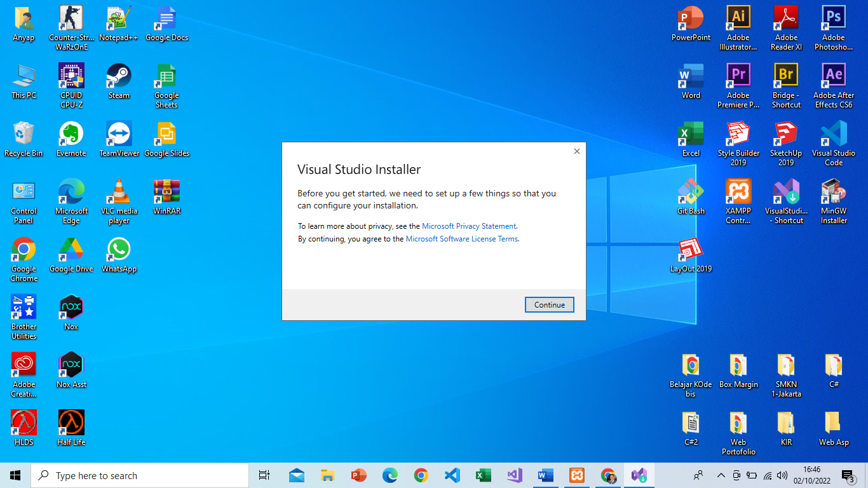Close the Visual Studio Installer dialog
Image resolution: width=868 pixels, height=488 pixels.
pos(577,151)
